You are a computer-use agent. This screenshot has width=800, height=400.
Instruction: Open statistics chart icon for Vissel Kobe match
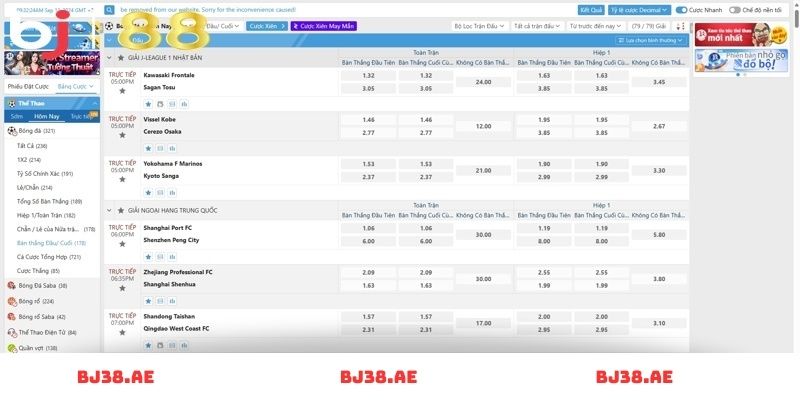[172, 148]
